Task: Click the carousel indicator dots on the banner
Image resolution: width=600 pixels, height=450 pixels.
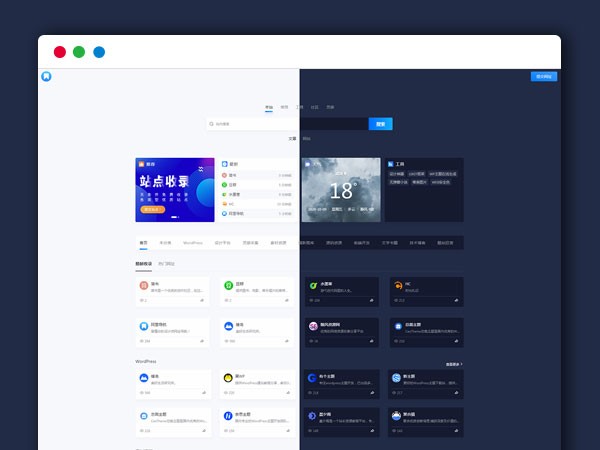Action: (175, 217)
